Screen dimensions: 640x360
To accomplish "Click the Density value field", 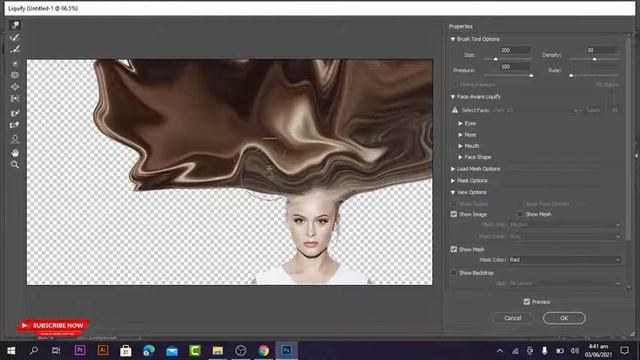I will (602, 50).
